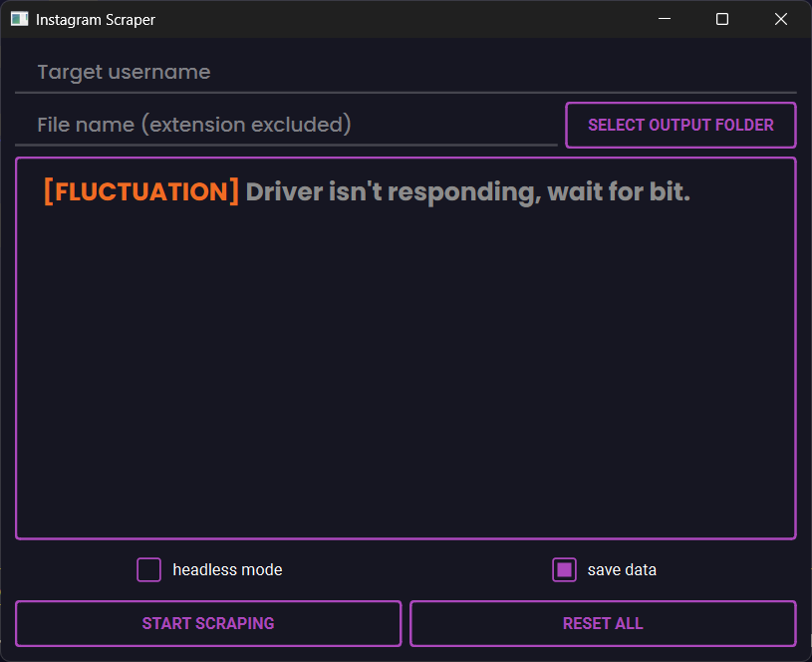Hit the RESET ALL button
The image size is (812, 662).
(603, 623)
